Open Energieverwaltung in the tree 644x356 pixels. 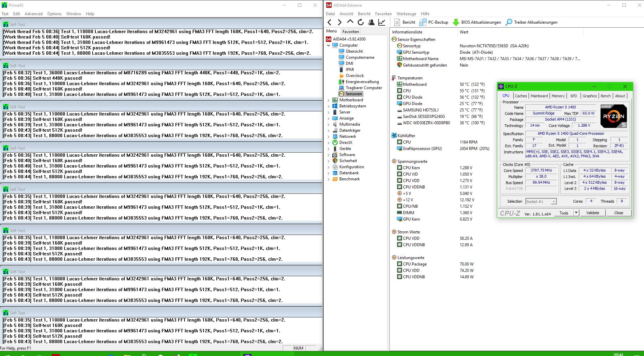point(359,82)
